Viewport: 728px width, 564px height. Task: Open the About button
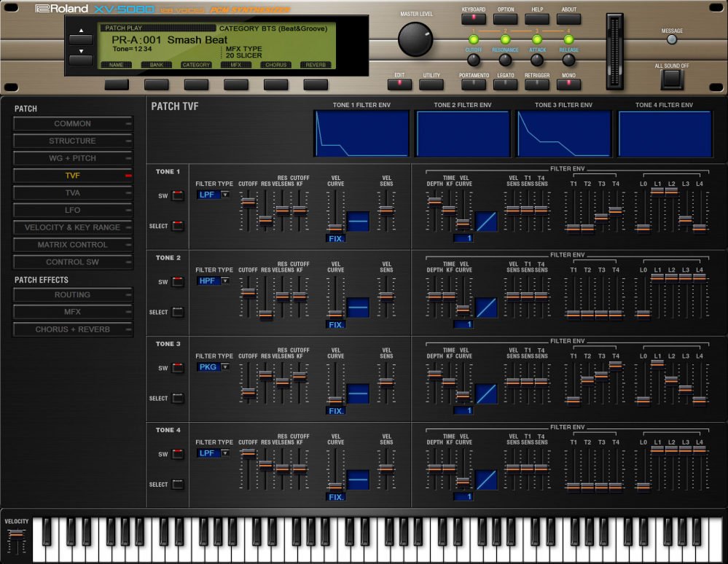coord(568,18)
